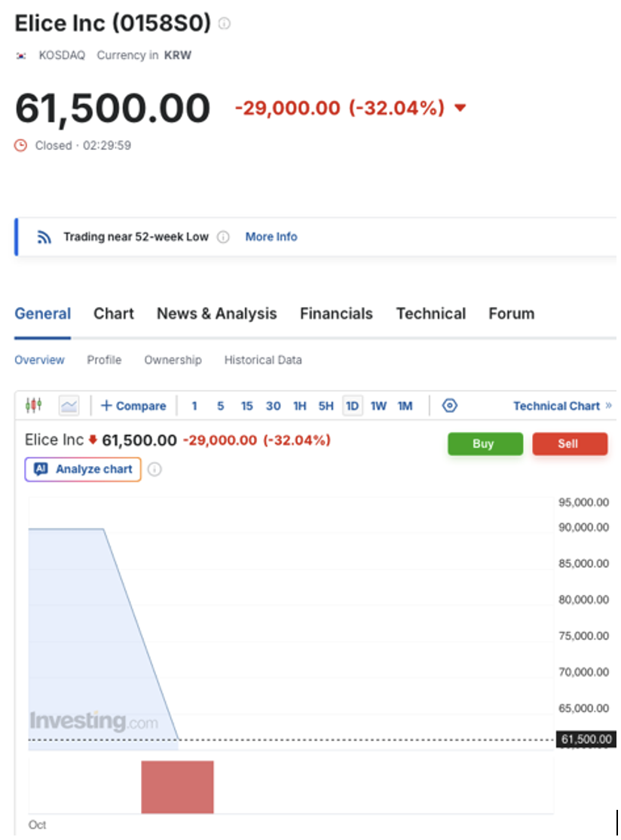Click the red down arrow beside chart Elice Inc

pos(93,440)
